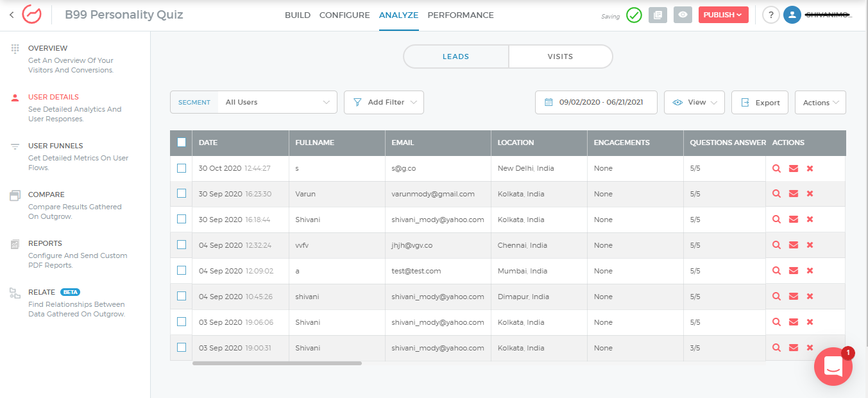This screenshot has width=868, height=398.
Task: Open the user profile avatar
Action: [x=792, y=15]
